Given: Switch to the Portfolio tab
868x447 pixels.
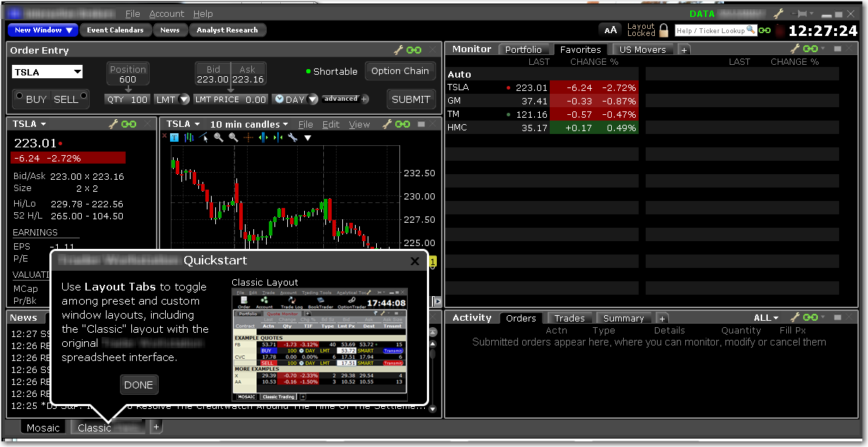Looking at the screenshot, I should pos(524,49).
